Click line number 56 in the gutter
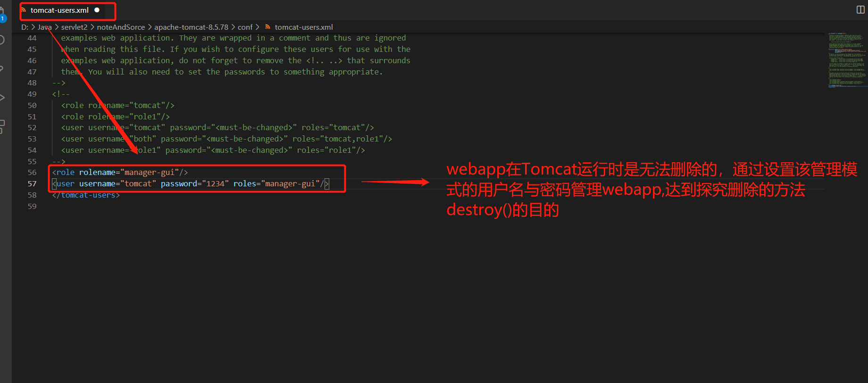The width and height of the screenshot is (868, 383). pyautogui.click(x=32, y=173)
